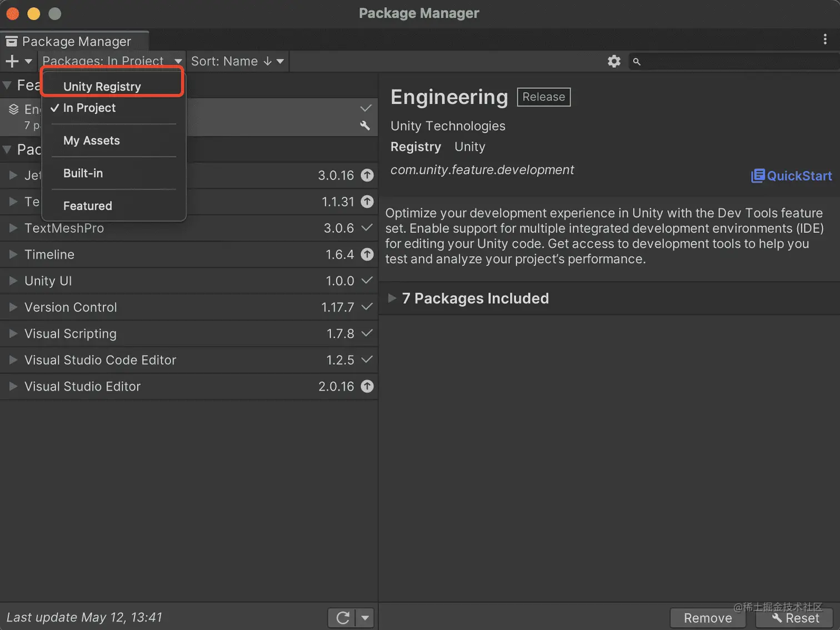The width and height of the screenshot is (840, 630).
Task: Click the search magnifier icon
Action: click(637, 62)
